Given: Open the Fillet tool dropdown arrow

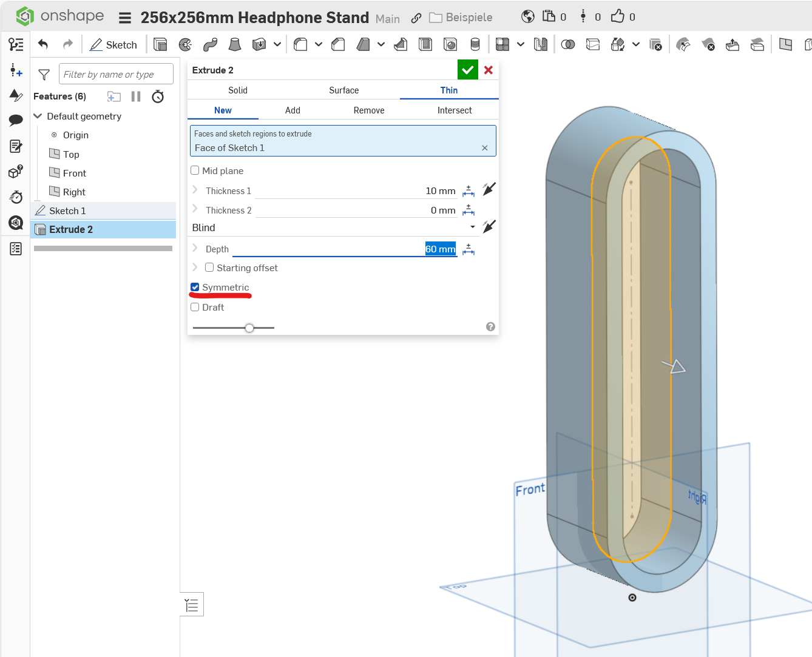Looking at the screenshot, I should click(319, 44).
